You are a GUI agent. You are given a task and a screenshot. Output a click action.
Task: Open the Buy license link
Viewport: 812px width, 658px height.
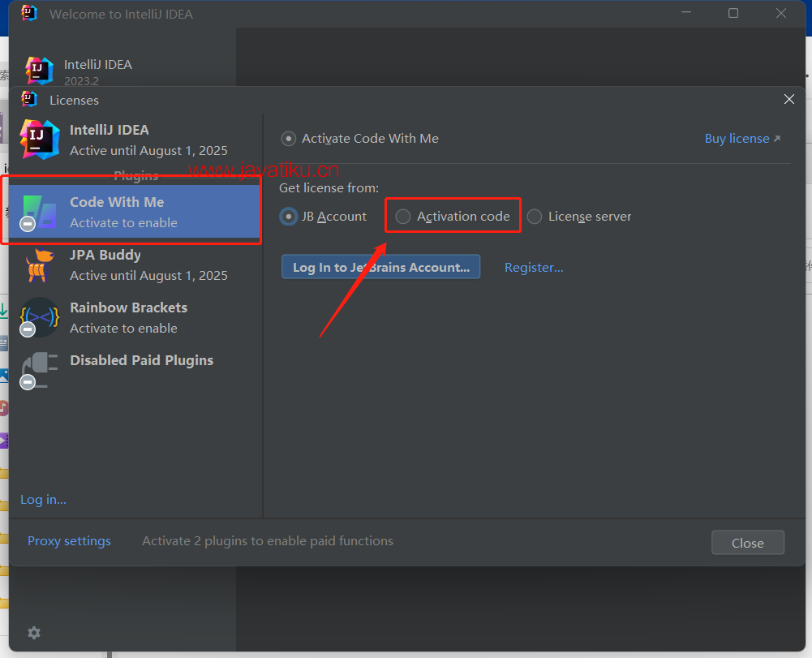tap(742, 139)
